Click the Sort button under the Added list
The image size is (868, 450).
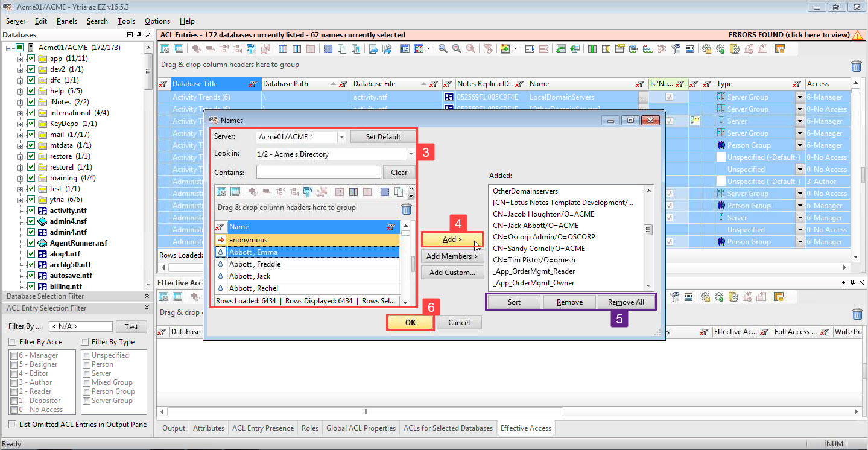513,302
